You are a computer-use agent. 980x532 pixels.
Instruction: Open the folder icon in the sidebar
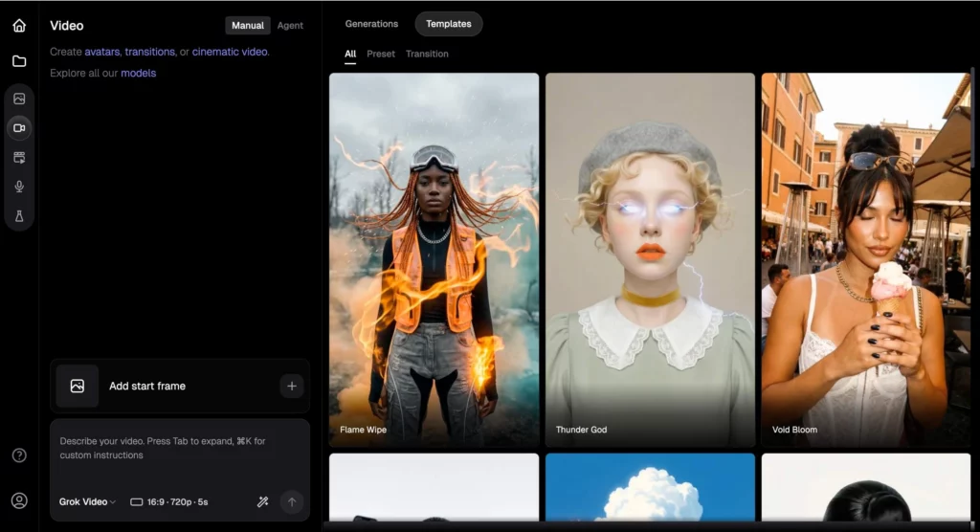19,61
